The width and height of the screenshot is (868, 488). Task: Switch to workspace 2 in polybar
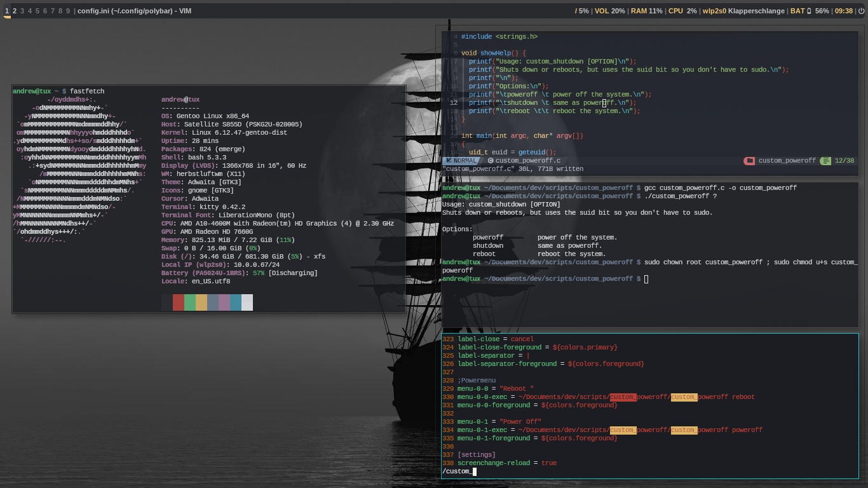15,11
